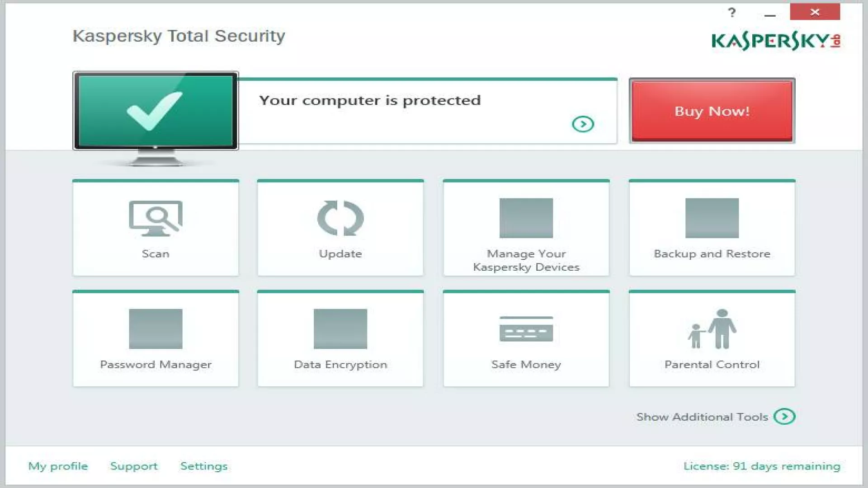Open the Parental Control figures icon
This screenshot has width=868, height=488.
712,329
